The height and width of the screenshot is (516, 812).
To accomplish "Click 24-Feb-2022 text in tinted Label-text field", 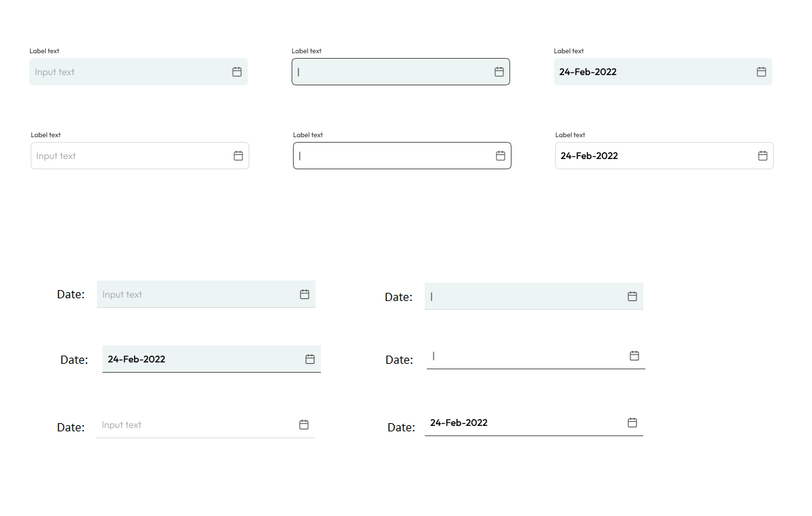I will 588,72.
